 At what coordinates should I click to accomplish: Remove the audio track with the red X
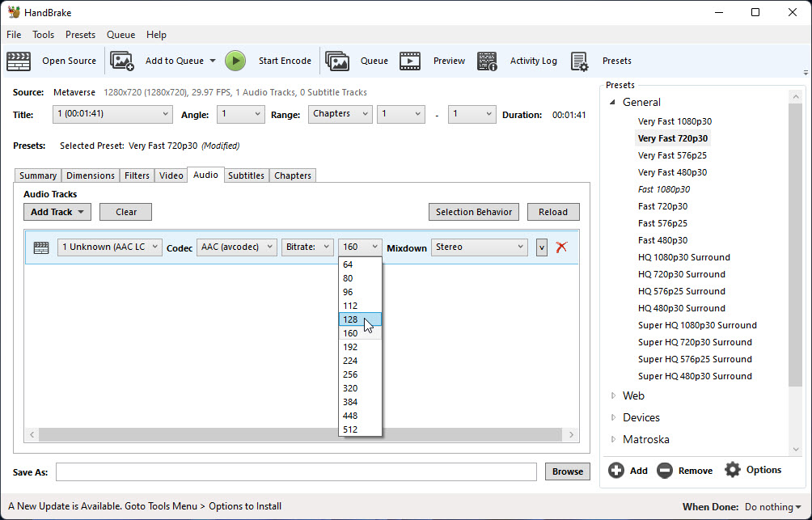tap(561, 247)
